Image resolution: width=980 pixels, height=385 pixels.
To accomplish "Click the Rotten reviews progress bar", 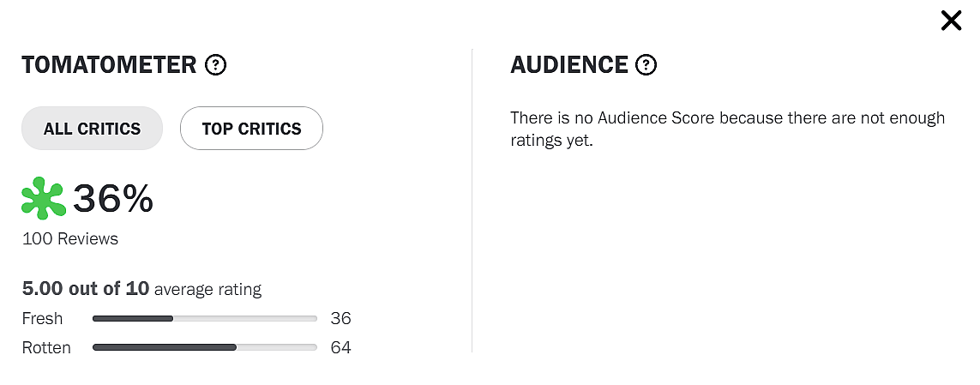I will [204, 348].
